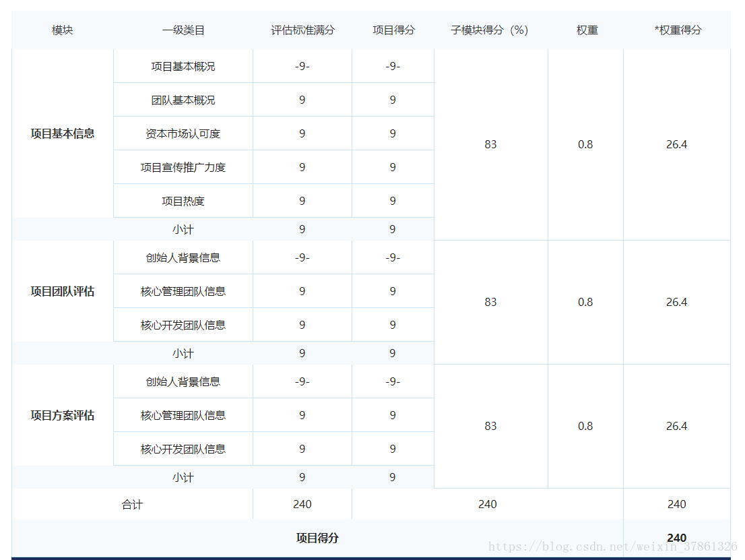Screen dimensions: 745x560
Task: Click 创始人背景信息 under 项目团队评估
Action: click(x=183, y=257)
